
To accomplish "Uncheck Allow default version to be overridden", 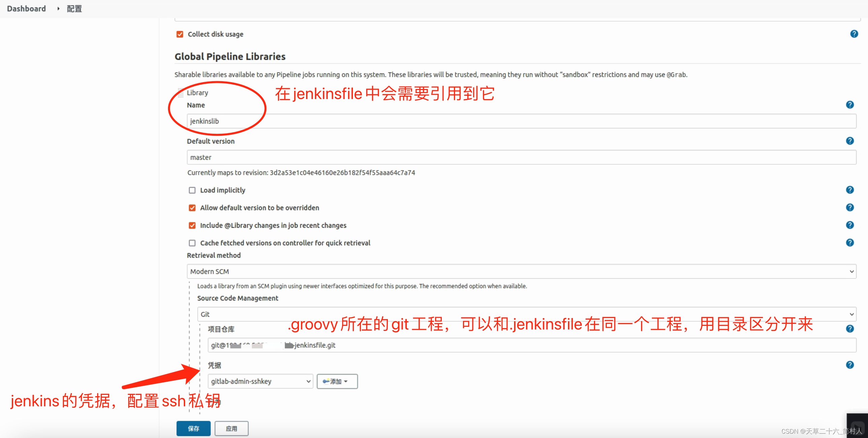I will click(192, 208).
